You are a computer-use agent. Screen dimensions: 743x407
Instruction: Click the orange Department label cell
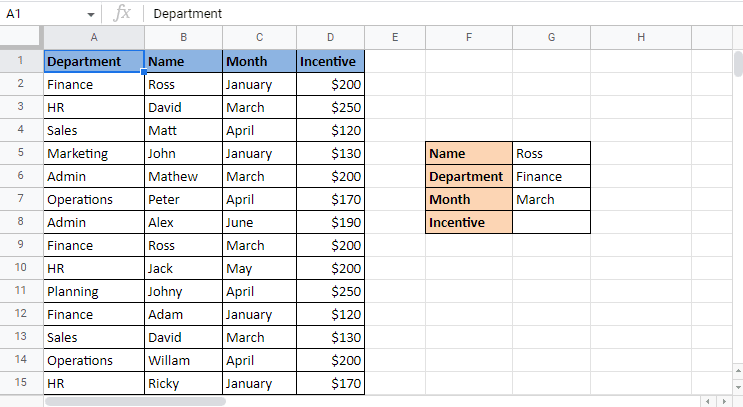point(469,176)
